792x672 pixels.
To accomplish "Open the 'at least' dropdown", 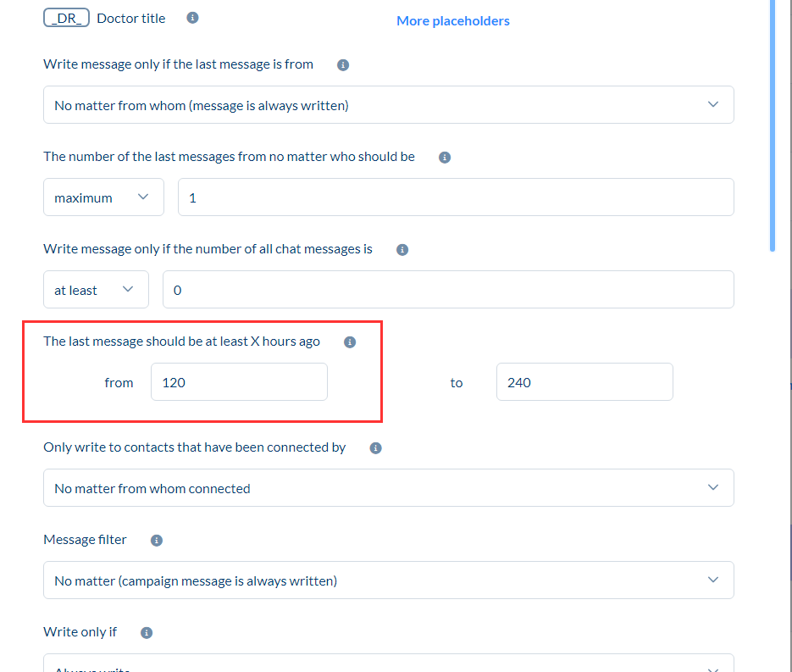I will (96, 290).
